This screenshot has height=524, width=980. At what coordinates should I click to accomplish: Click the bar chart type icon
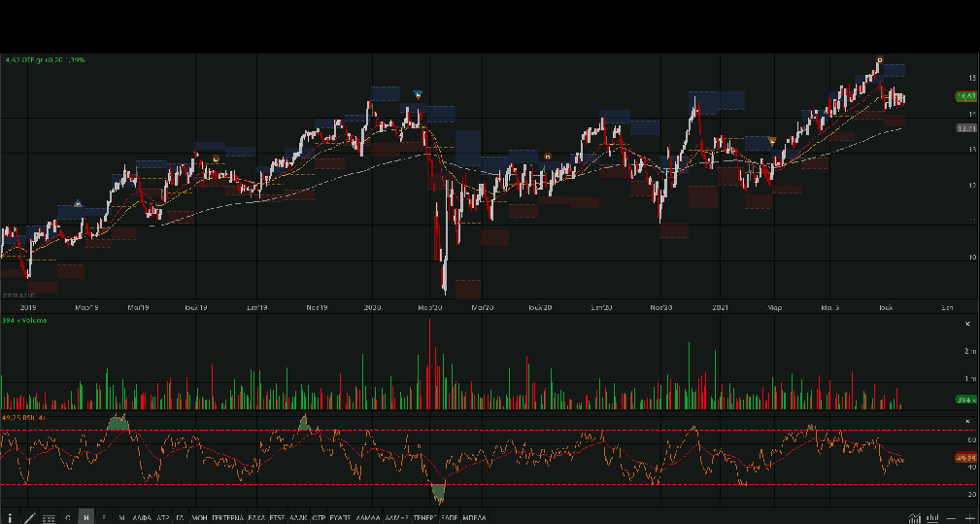932,517
